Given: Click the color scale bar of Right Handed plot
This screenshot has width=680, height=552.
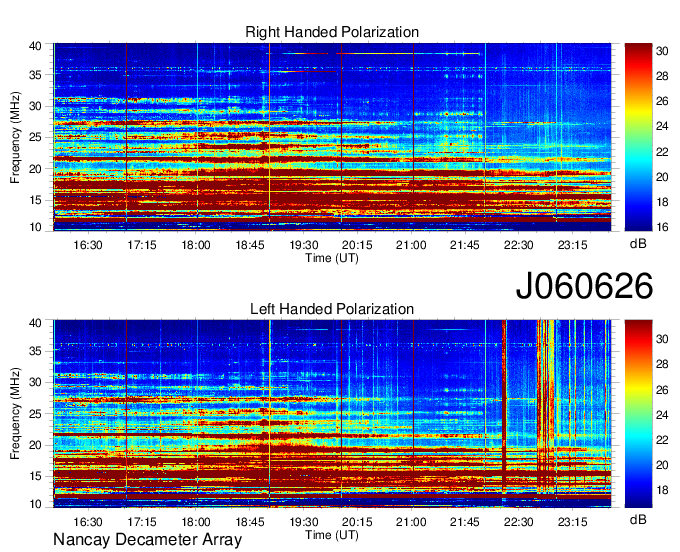Looking at the screenshot, I should 638,137.
